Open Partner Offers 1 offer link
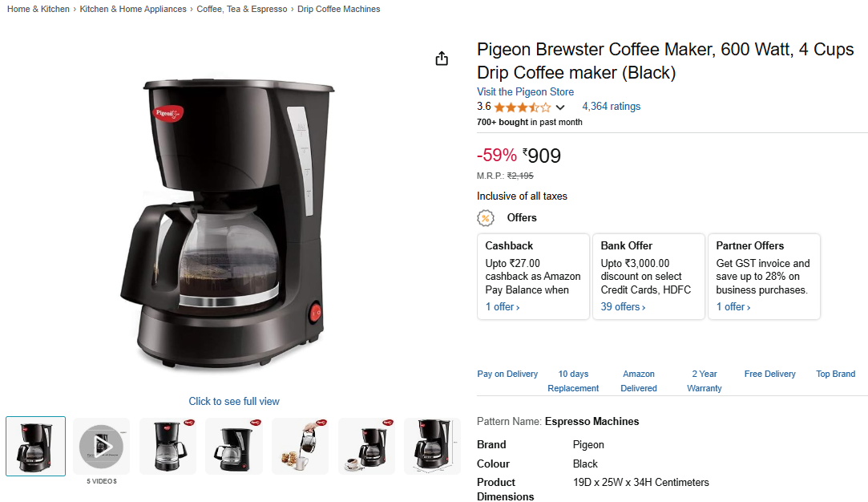Viewport: 868px width, 502px height. (x=733, y=307)
